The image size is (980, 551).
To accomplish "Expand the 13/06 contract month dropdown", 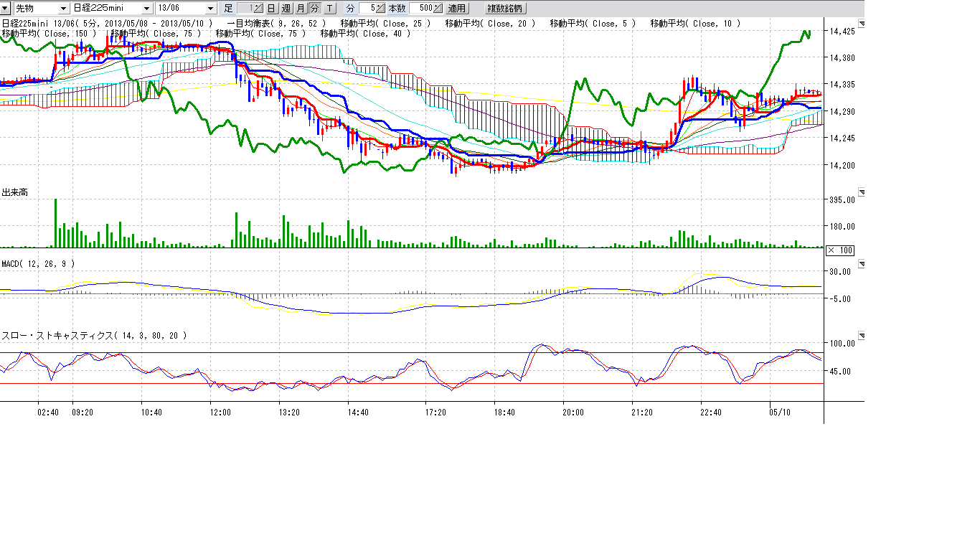I will point(210,9).
